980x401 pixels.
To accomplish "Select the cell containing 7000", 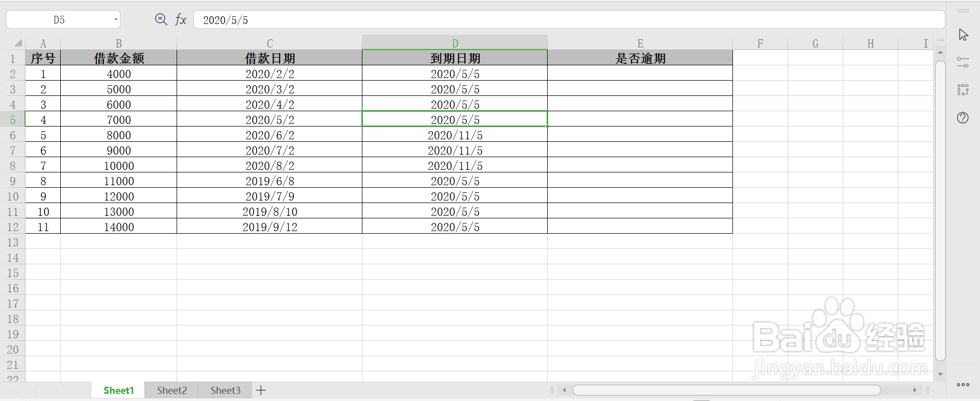I will point(118,119).
